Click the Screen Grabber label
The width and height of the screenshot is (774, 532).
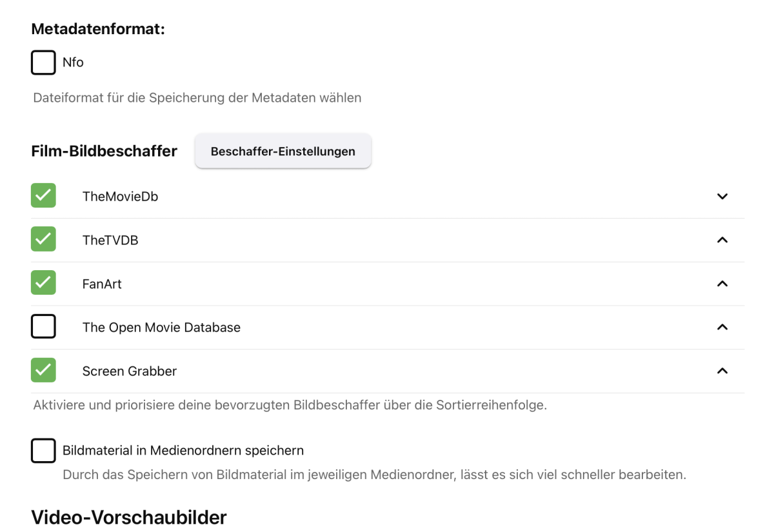[130, 371]
